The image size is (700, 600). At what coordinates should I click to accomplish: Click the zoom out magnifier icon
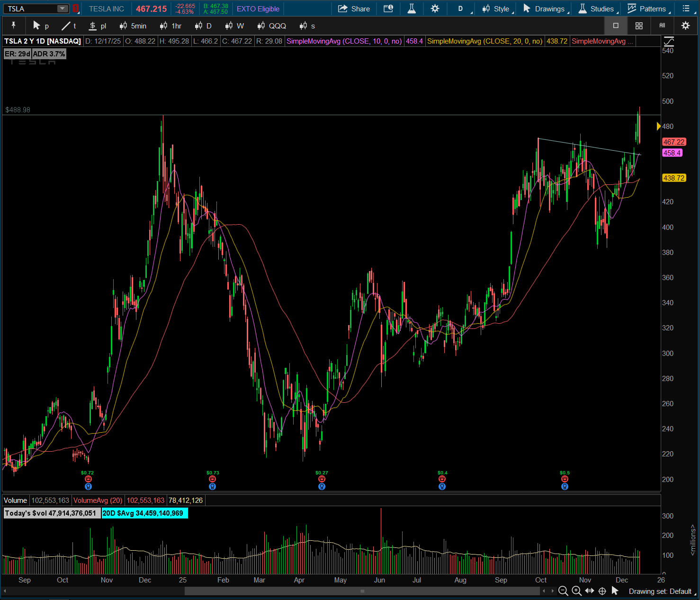[563, 591]
